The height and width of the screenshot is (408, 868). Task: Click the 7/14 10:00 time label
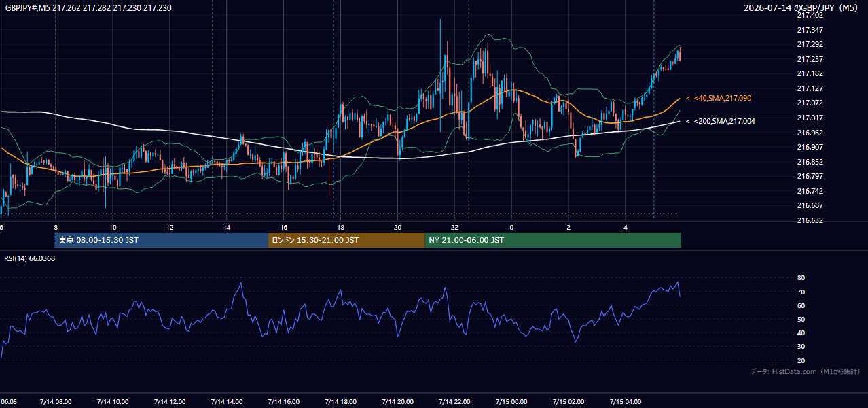coord(113,401)
